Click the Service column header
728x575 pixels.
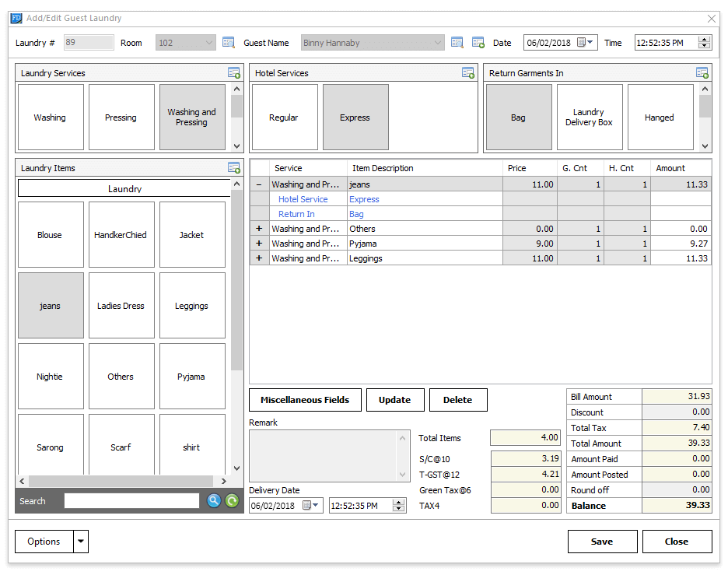(x=308, y=168)
